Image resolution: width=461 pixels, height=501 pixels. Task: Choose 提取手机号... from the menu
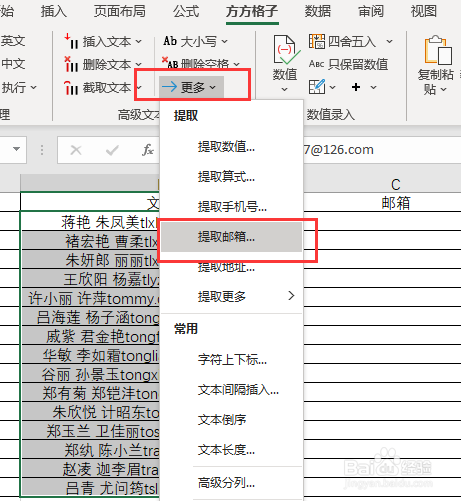[x=231, y=207]
